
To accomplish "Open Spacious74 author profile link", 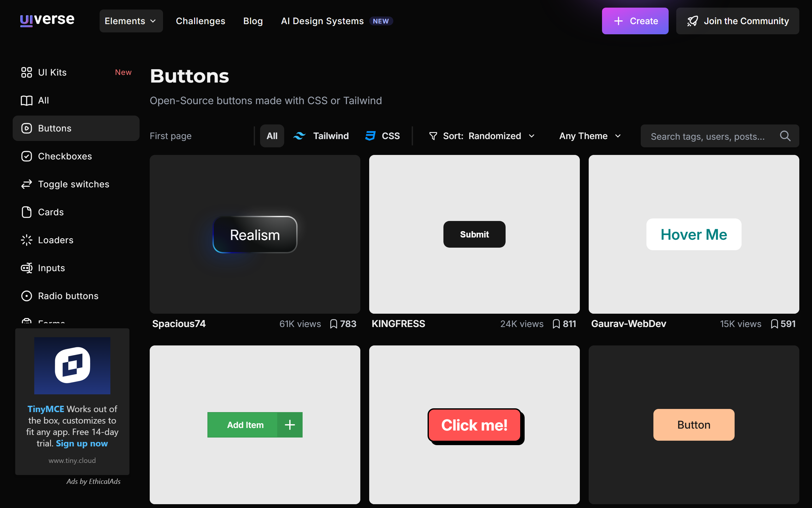I will [x=179, y=324].
